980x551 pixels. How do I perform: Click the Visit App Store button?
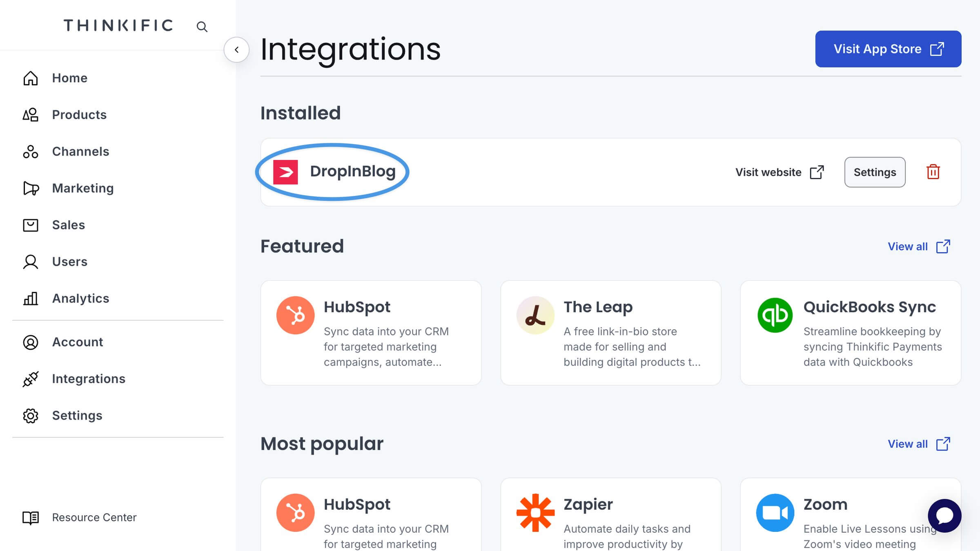click(888, 49)
